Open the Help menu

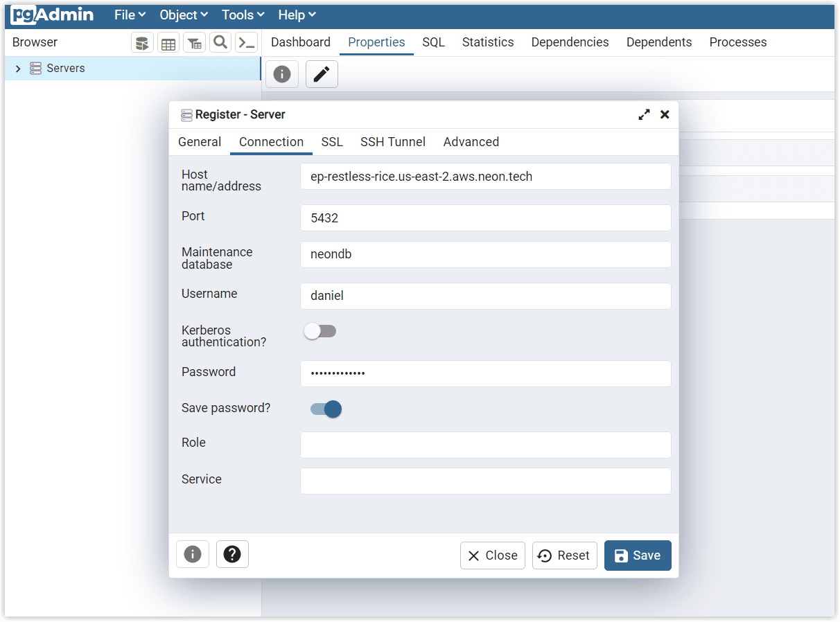(x=297, y=15)
